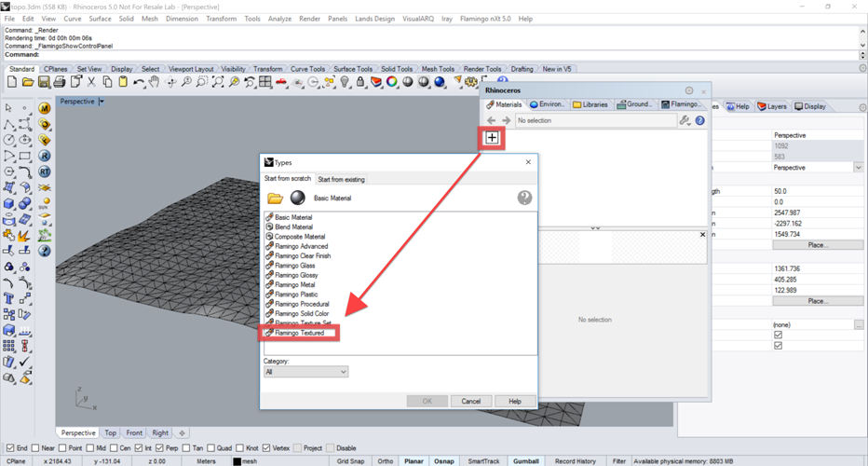The height and width of the screenshot is (466, 868).
Task: Switch to the Libraries panel tab
Action: point(590,104)
